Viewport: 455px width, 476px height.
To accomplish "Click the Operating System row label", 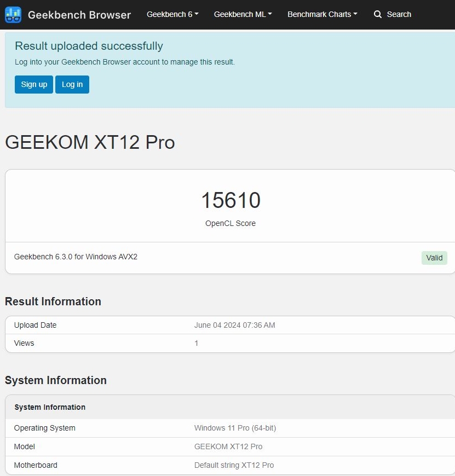I will pyautogui.click(x=45, y=428).
